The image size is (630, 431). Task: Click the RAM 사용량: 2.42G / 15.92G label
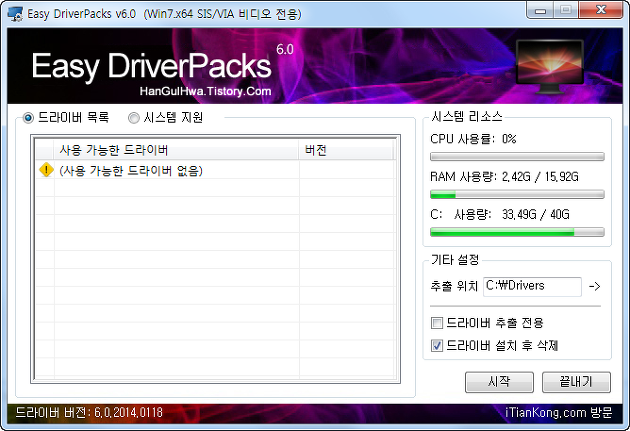[x=504, y=177]
